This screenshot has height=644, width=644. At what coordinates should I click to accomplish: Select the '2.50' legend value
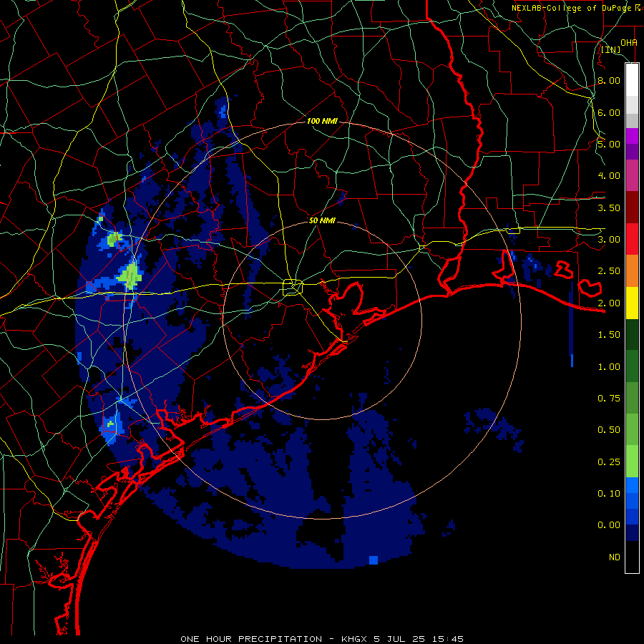[609, 271]
